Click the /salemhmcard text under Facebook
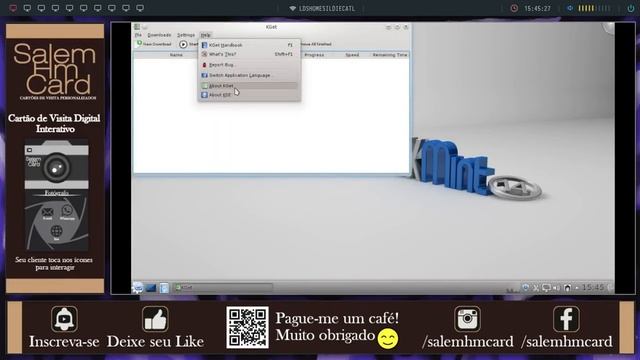The height and width of the screenshot is (360, 640). click(567, 342)
